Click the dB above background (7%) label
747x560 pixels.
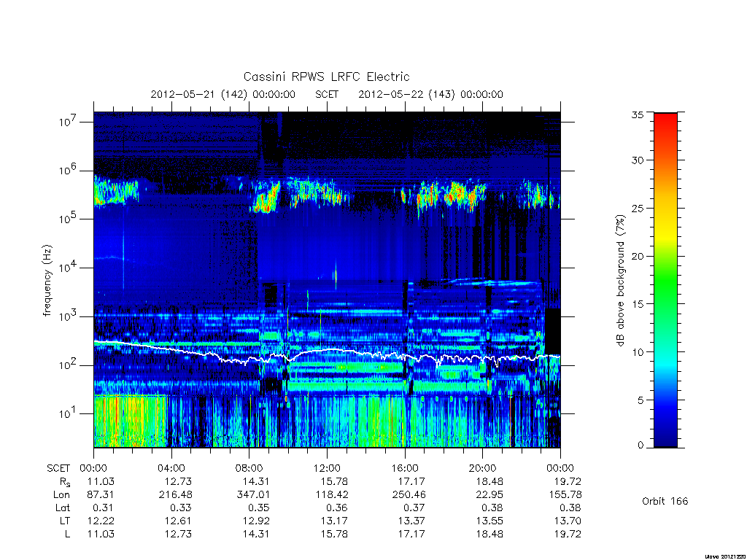pyautogui.click(x=620, y=281)
